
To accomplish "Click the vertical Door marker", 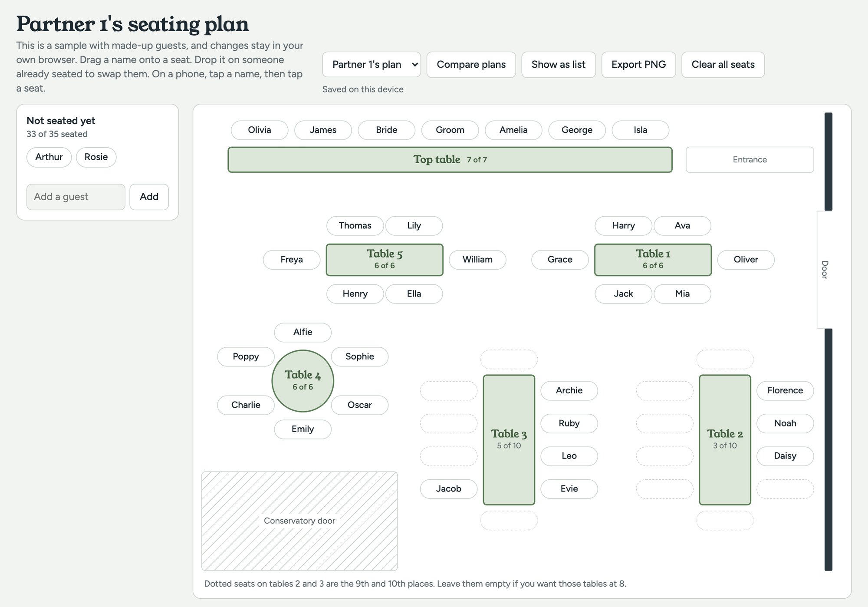I will (825, 270).
